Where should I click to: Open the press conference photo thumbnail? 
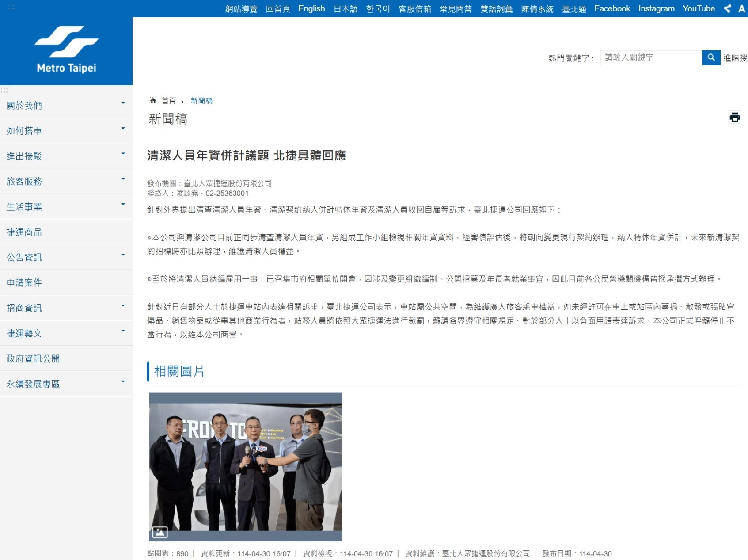pos(246,467)
